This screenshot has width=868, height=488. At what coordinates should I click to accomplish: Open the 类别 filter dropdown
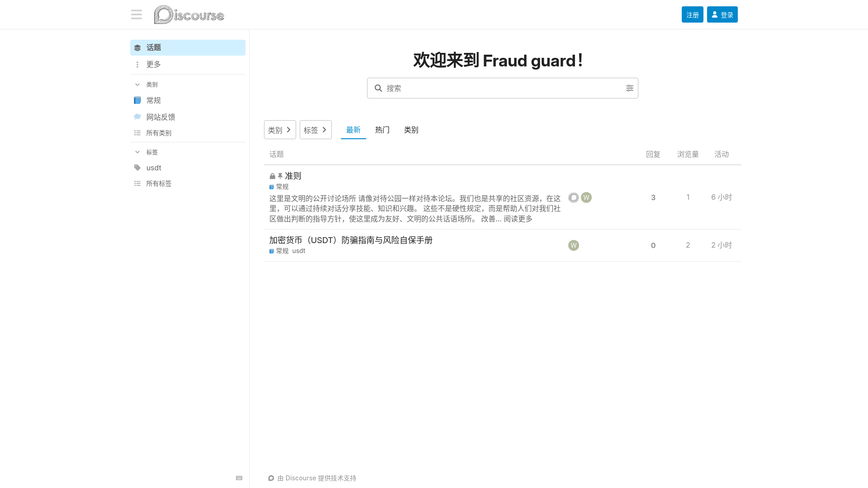tap(280, 130)
